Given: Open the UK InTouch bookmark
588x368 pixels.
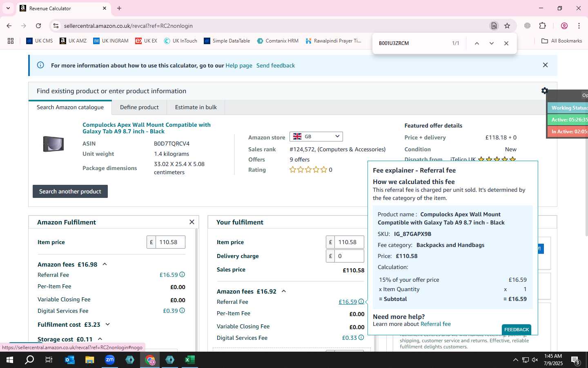Looking at the screenshot, I should 180,41.
